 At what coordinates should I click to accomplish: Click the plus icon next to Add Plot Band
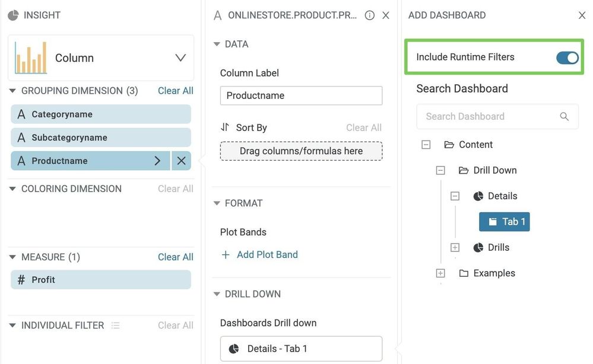[x=226, y=255]
